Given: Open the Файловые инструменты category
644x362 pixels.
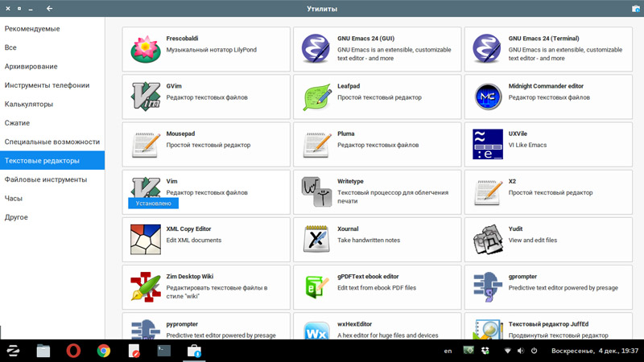Looking at the screenshot, I should [52, 179].
